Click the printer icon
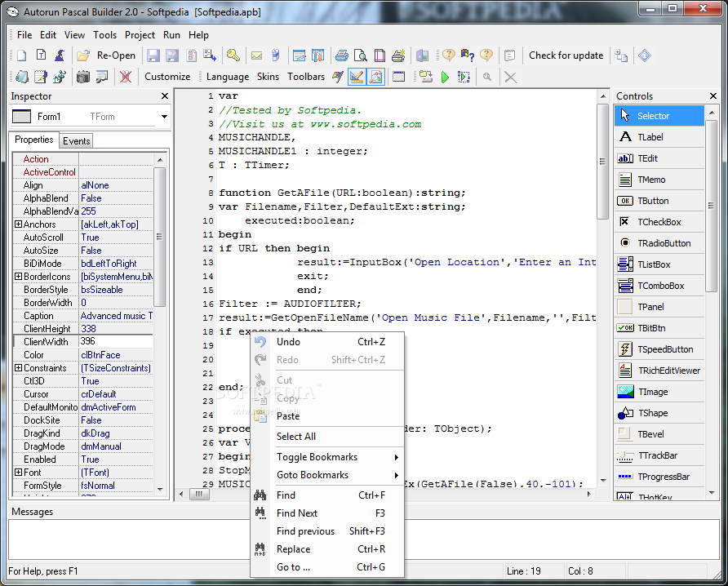Viewport: 728px width, 586px height. 342,55
